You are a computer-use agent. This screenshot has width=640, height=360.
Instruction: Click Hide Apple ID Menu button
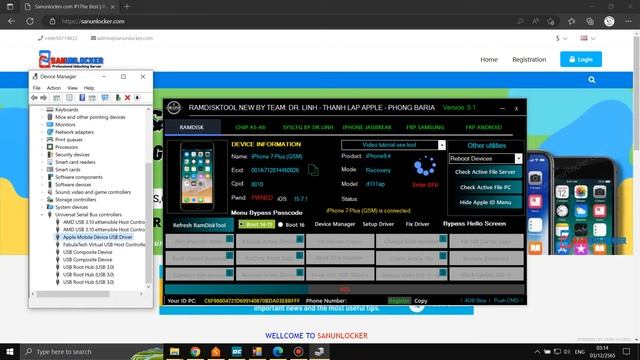tap(485, 202)
